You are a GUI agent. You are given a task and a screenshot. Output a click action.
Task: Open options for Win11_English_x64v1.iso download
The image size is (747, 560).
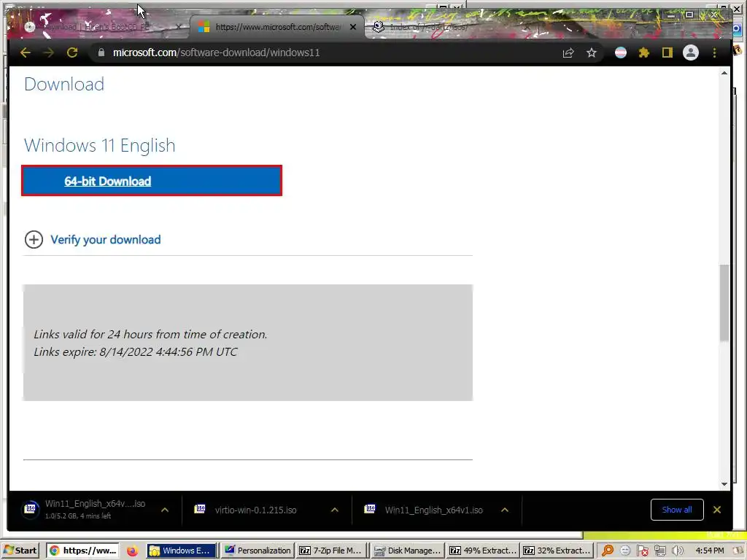click(505, 510)
